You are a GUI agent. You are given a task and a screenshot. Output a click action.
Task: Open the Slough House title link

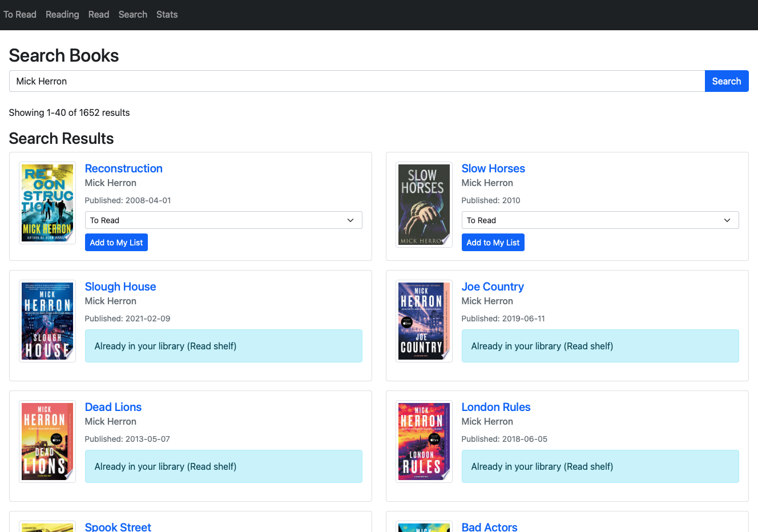(x=120, y=287)
